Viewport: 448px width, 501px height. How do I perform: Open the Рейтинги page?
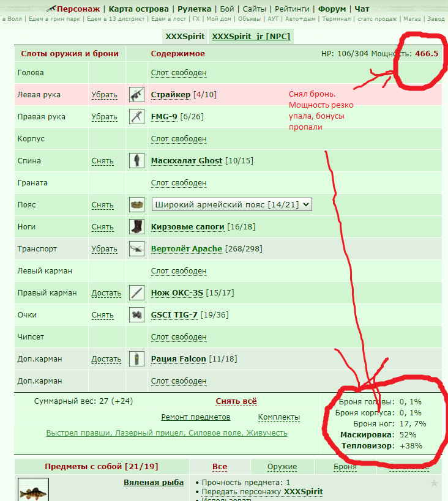tap(292, 9)
